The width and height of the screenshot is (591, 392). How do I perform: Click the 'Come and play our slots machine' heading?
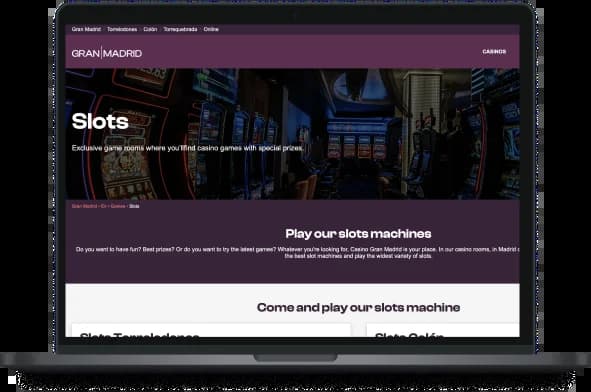[358, 308]
